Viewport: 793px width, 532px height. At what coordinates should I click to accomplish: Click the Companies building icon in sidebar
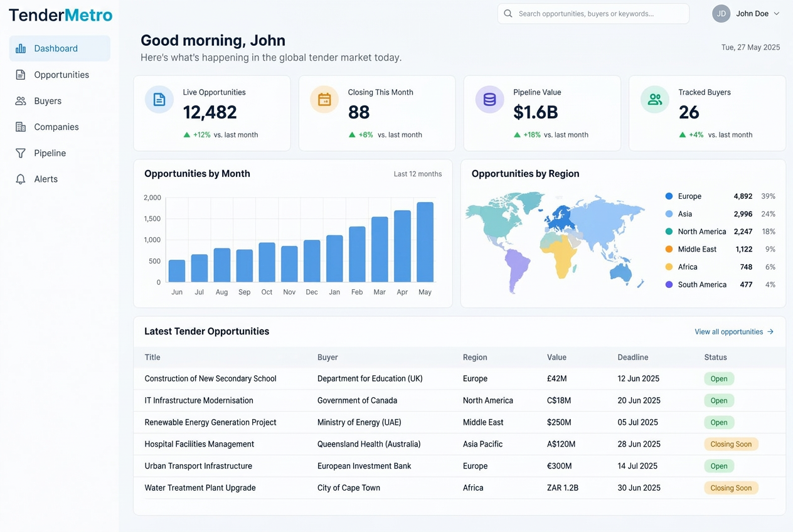pos(21,127)
